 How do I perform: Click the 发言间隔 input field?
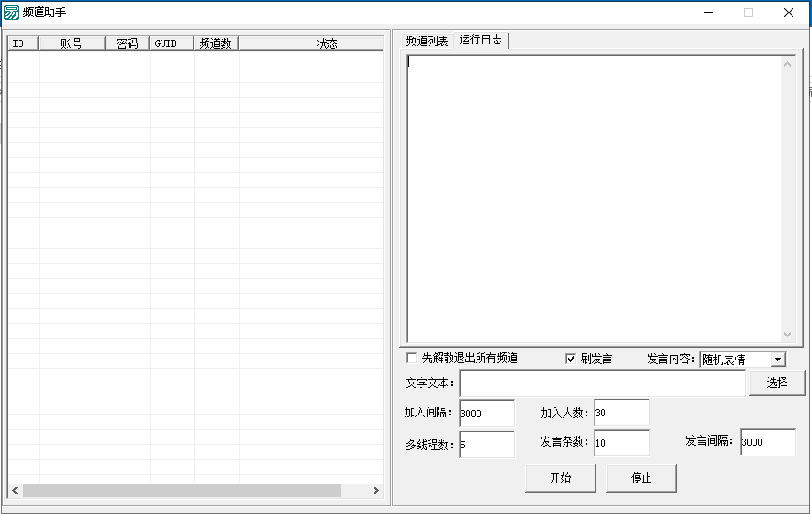tap(768, 442)
